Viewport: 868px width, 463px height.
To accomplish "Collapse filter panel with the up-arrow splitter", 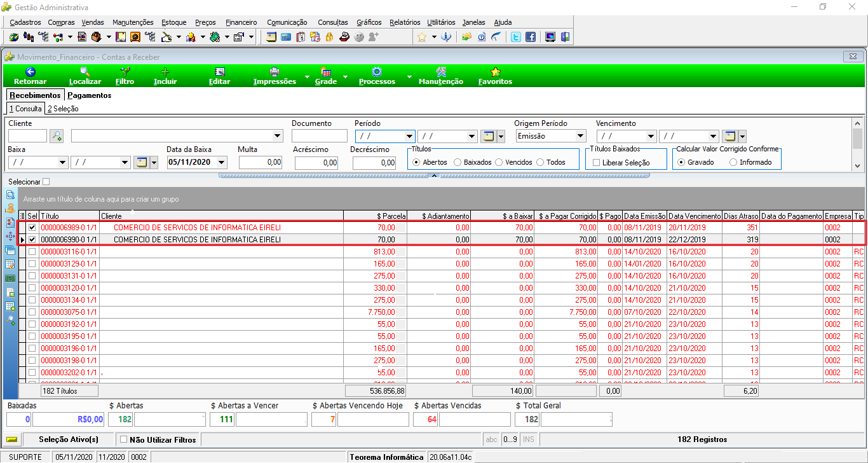I will coord(435,175).
